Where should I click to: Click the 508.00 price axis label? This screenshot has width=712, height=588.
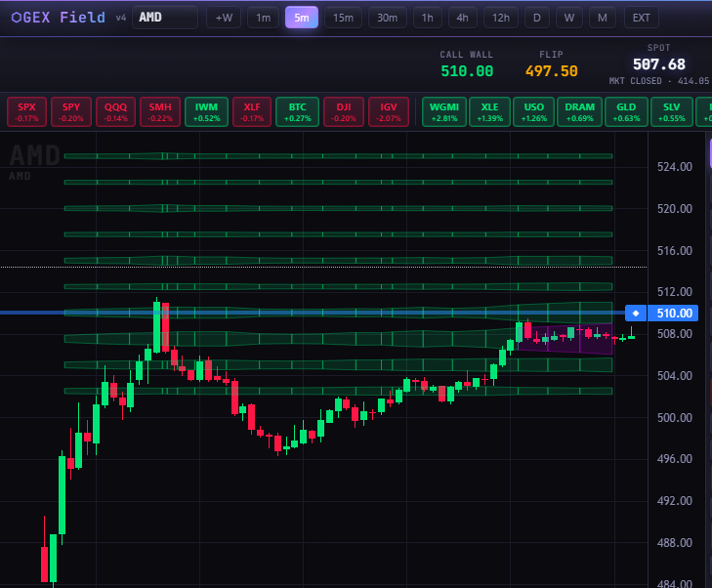pos(675,334)
